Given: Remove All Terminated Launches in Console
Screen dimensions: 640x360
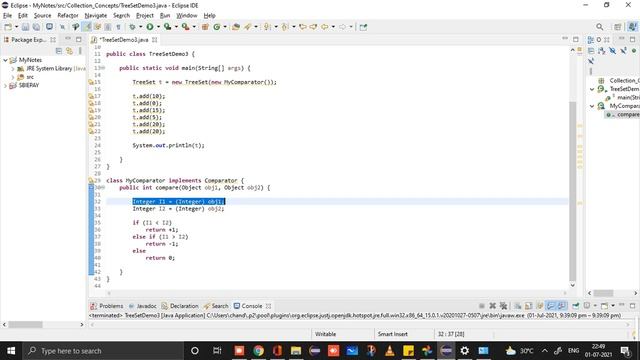Looking at the screenshot, I should pyautogui.click(x=503, y=306).
